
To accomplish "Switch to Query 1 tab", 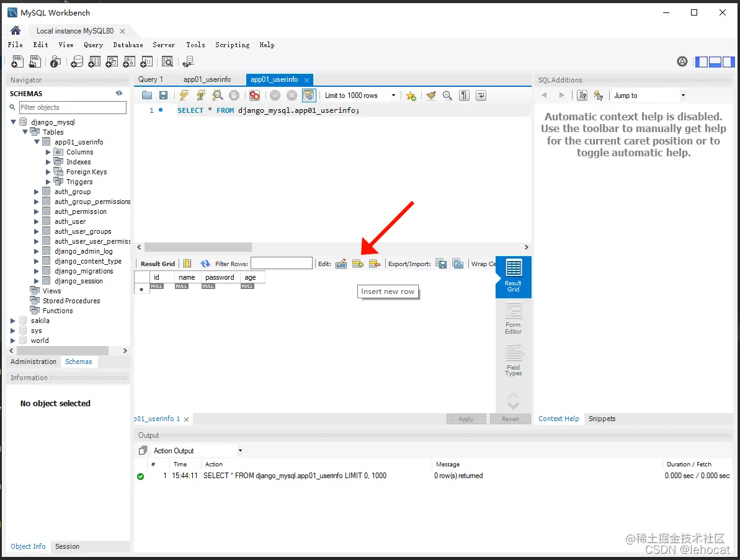I will (151, 79).
